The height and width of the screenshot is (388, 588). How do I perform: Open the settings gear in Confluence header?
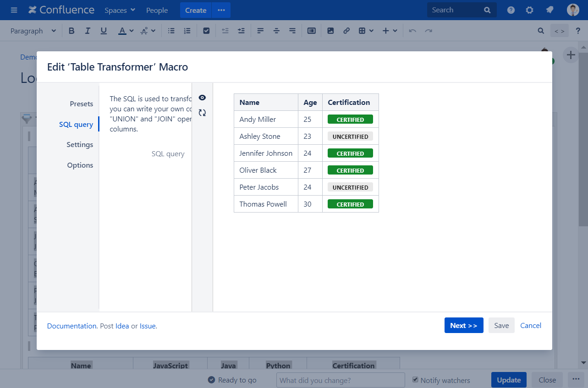click(x=529, y=10)
